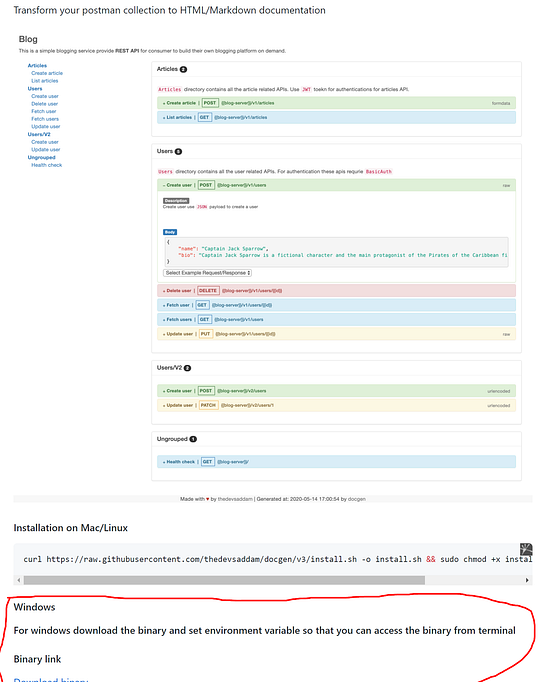Open the Health check sidebar link

pyautogui.click(x=47, y=165)
